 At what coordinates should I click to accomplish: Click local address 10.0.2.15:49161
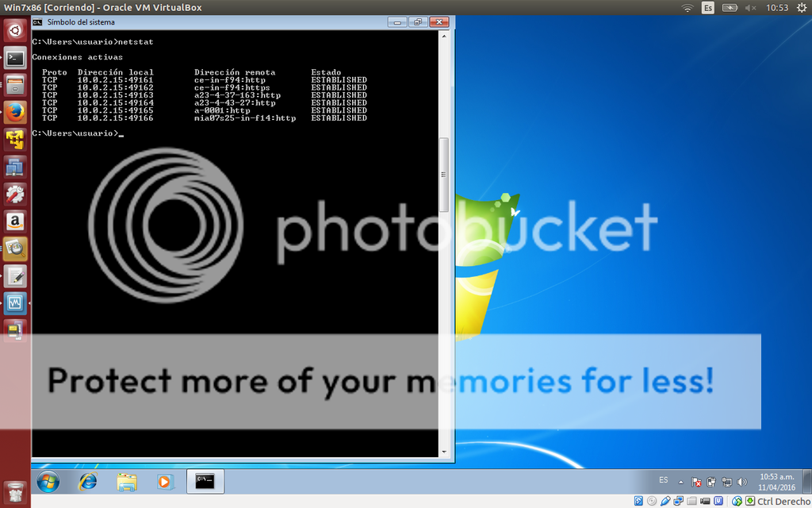pyautogui.click(x=116, y=80)
